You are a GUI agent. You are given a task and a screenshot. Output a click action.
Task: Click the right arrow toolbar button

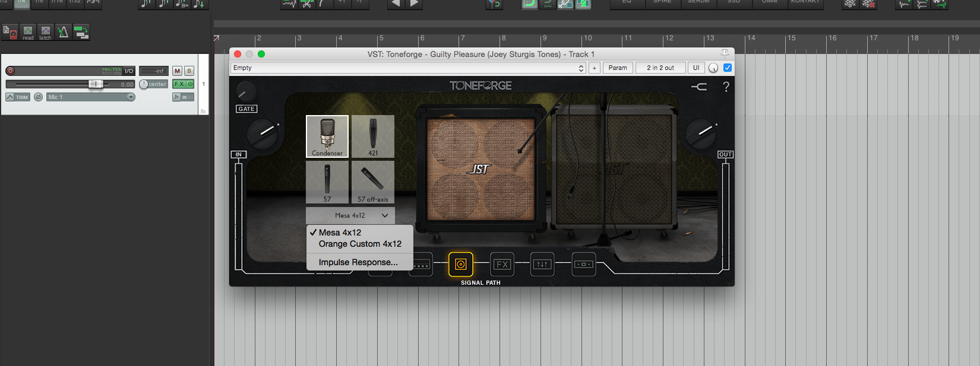(x=414, y=4)
